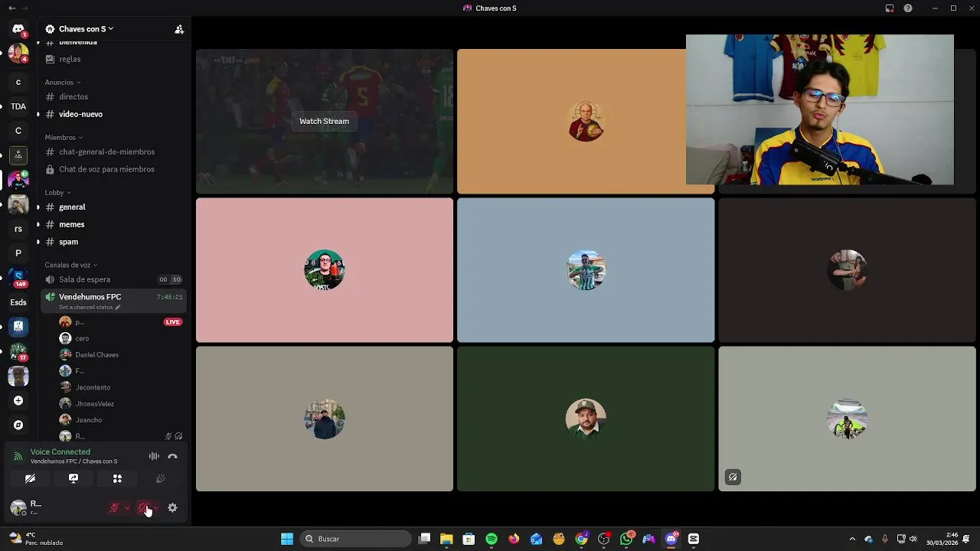Open Spotify from the taskbar
This screenshot has width=980, height=551.
pos(492,539)
